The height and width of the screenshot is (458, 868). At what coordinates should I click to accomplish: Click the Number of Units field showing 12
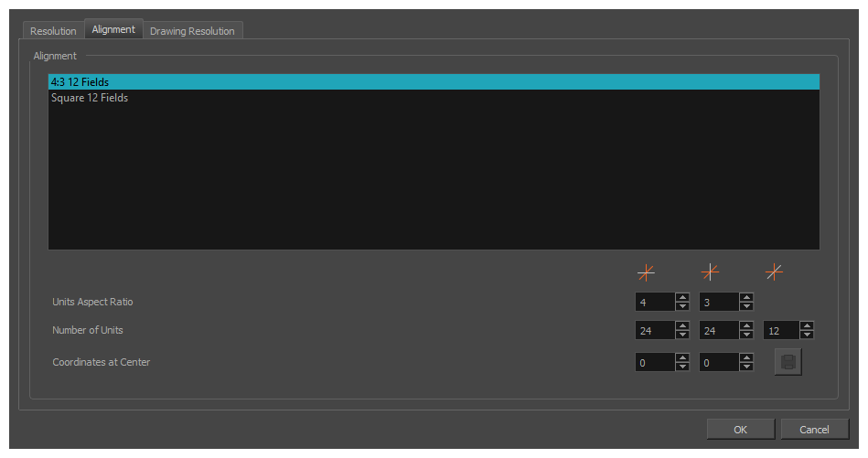[780, 331]
